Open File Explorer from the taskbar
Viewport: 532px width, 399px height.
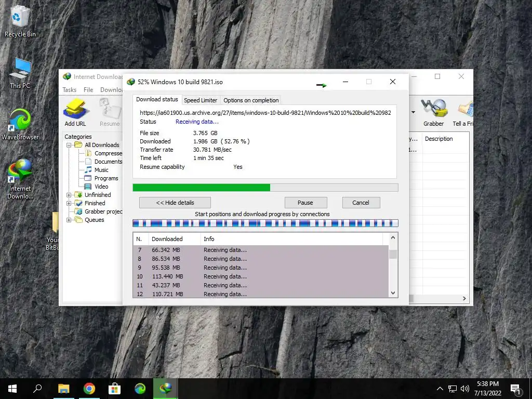[x=64, y=389]
